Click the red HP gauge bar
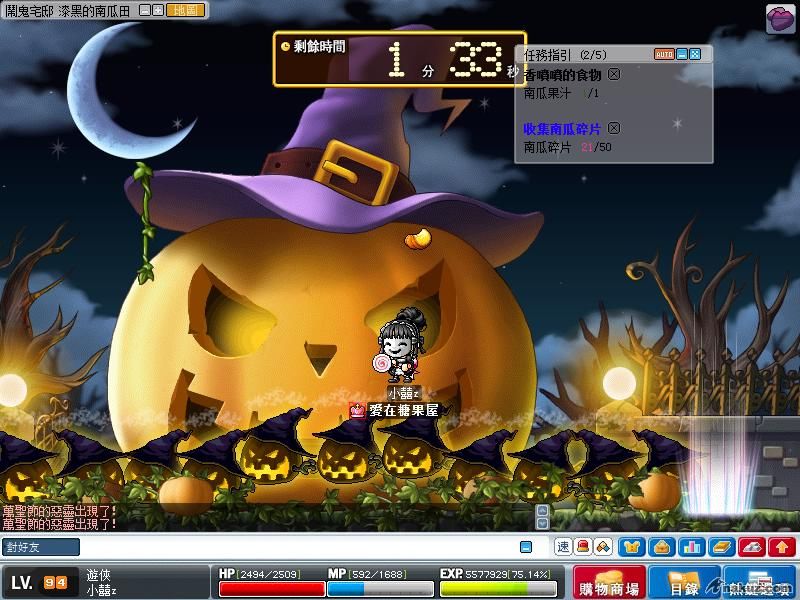800x600 pixels. tap(272, 589)
